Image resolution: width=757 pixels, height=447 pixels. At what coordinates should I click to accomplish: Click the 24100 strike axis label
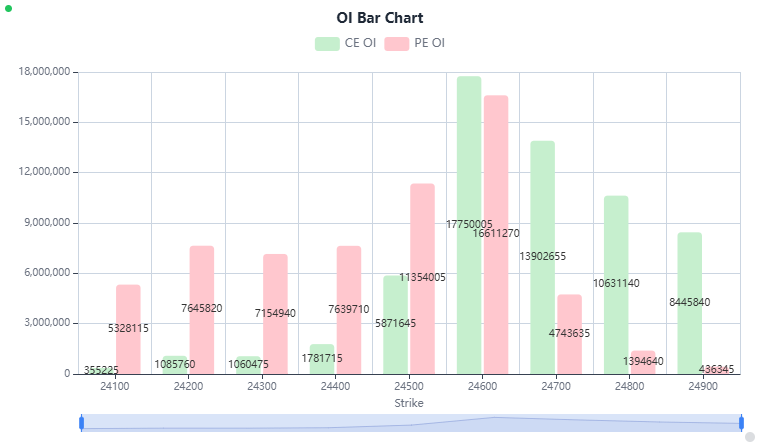pyautogui.click(x=115, y=386)
